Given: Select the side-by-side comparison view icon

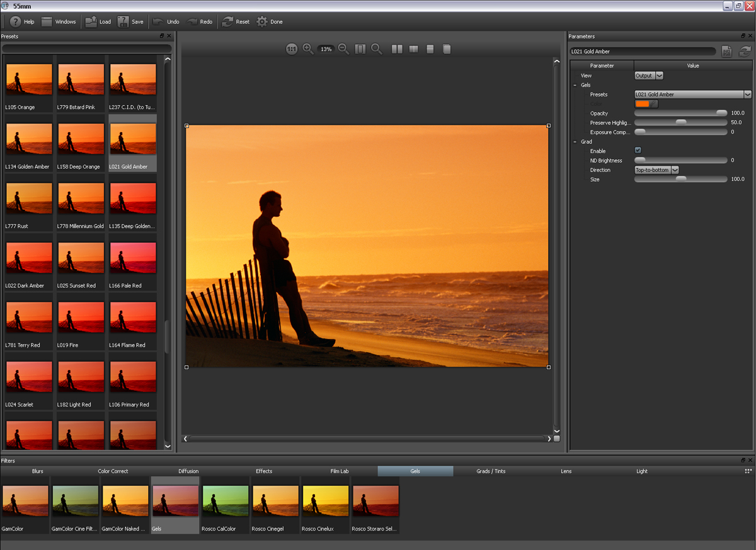Looking at the screenshot, I should point(397,49).
